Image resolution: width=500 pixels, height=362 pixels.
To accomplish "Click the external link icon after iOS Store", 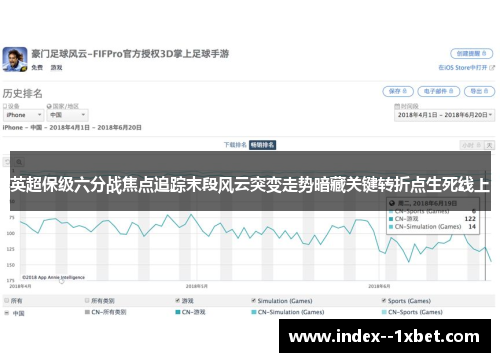I will point(492,68).
